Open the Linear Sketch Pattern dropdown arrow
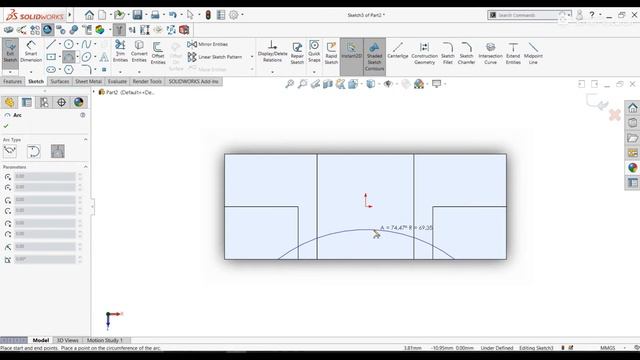640x360 pixels. pyautogui.click(x=252, y=57)
